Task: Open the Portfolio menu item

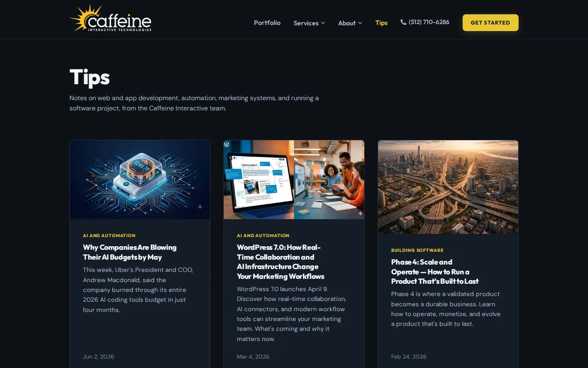Action: (x=267, y=22)
